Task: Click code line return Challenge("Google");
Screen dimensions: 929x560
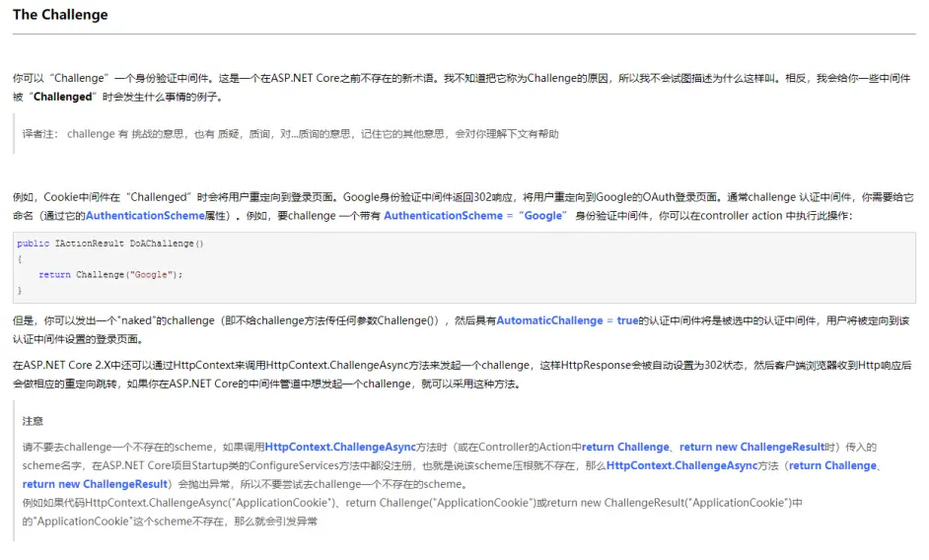Action: coord(110,275)
